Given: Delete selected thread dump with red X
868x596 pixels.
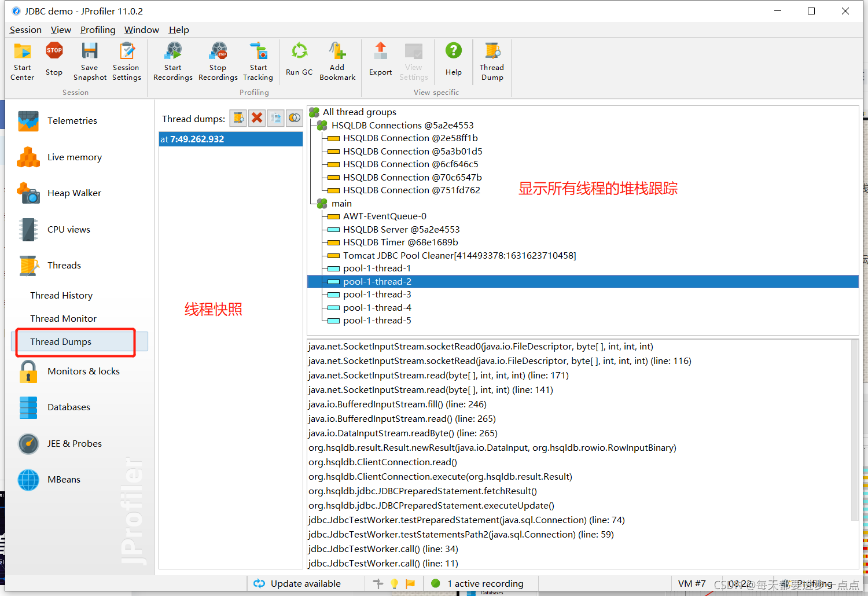Looking at the screenshot, I should 257,118.
